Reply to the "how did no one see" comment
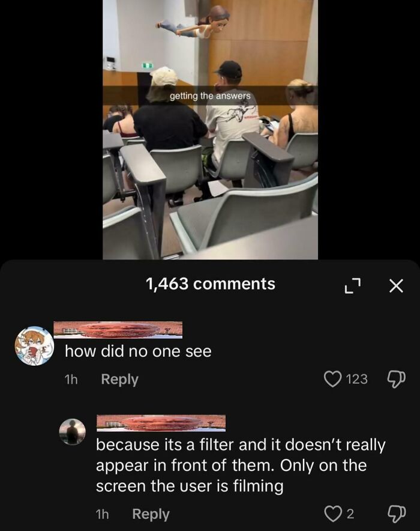The width and height of the screenshot is (420, 531). (x=120, y=380)
